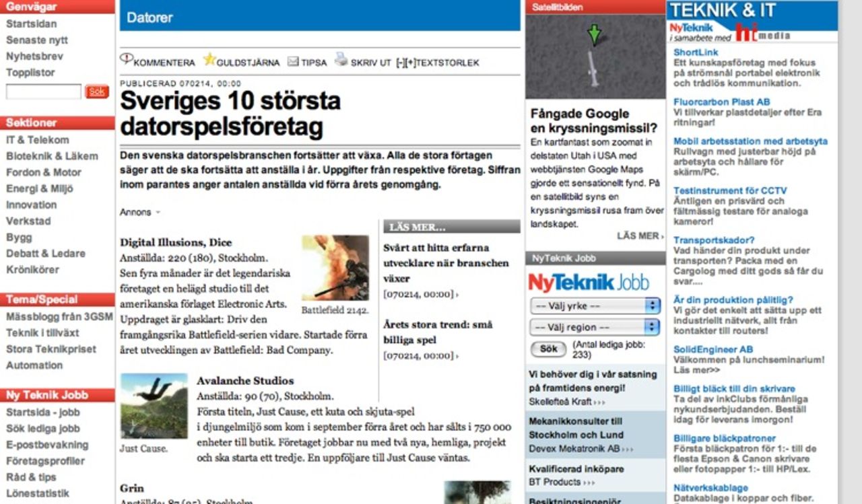Screen dimensions: 862x504
Task: Click the Kommentera speech bubble icon
Action: click(x=126, y=59)
